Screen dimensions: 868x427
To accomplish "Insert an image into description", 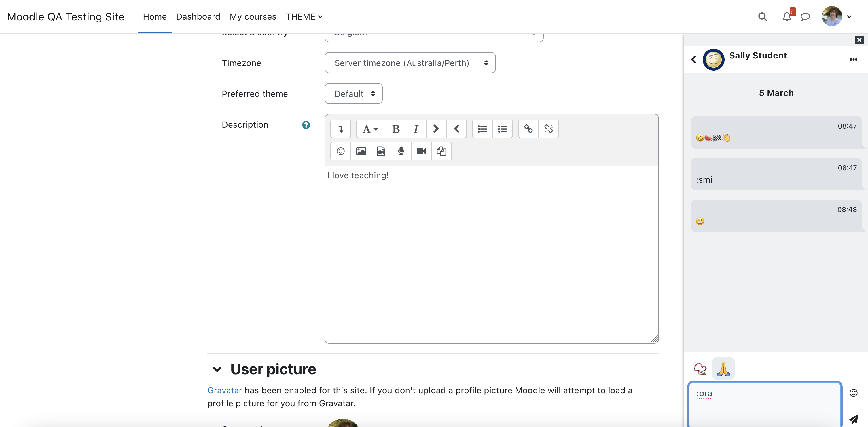I will pyautogui.click(x=361, y=151).
